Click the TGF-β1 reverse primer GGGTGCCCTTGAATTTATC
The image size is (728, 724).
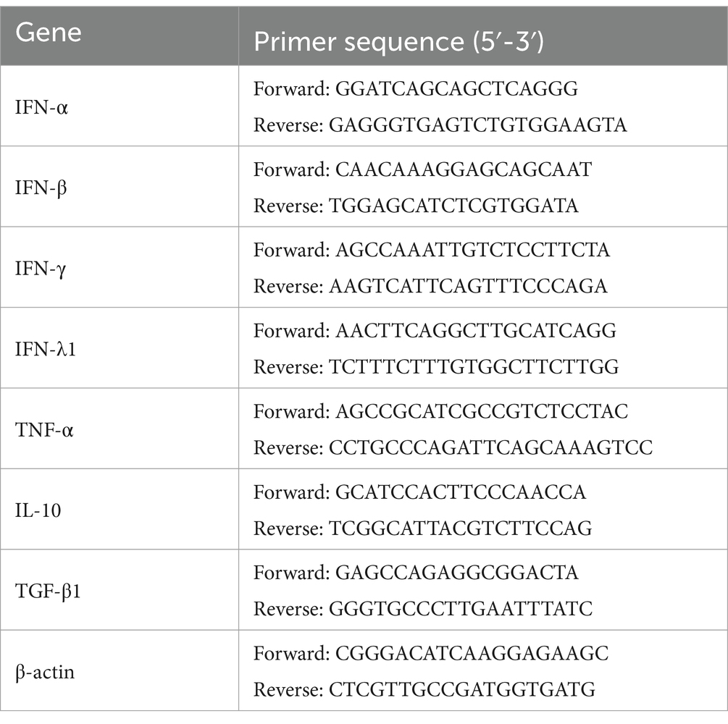(x=461, y=608)
